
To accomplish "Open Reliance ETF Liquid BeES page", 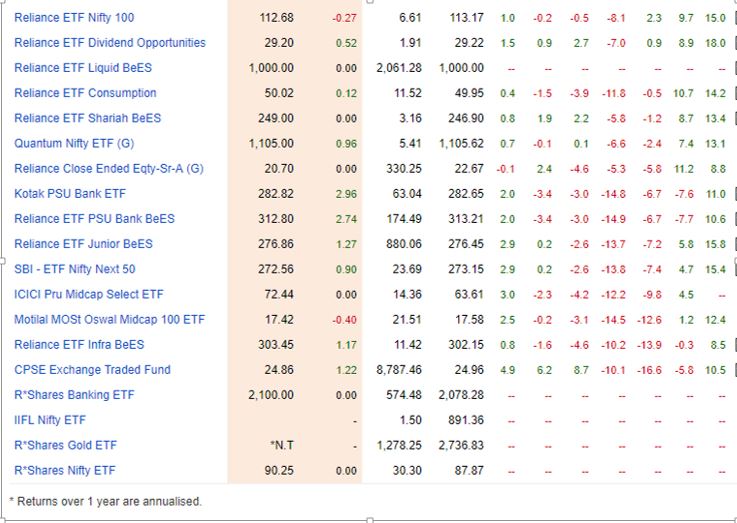I will [84, 68].
